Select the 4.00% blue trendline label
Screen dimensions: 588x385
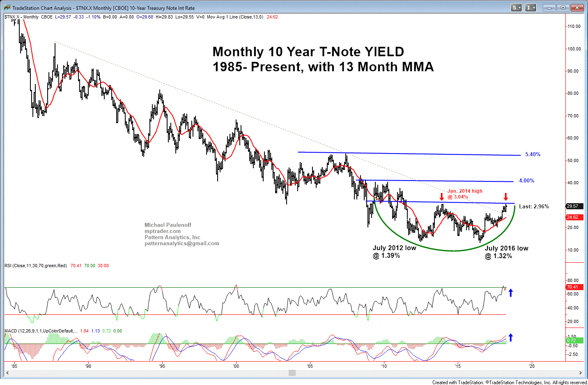click(527, 181)
